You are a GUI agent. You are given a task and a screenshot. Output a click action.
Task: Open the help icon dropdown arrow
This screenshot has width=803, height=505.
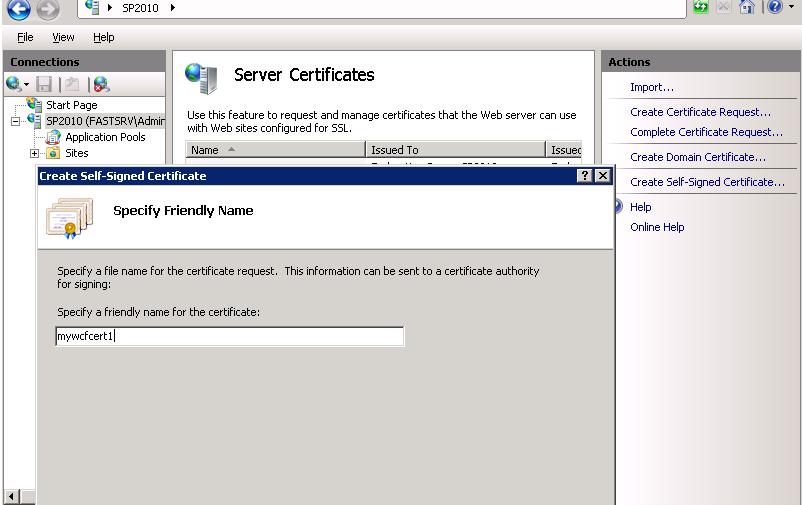tap(791, 7)
